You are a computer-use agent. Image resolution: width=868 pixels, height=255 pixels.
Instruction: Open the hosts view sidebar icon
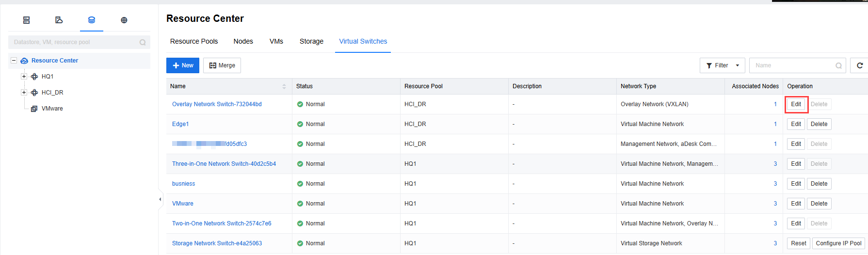click(x=27, y=20)
